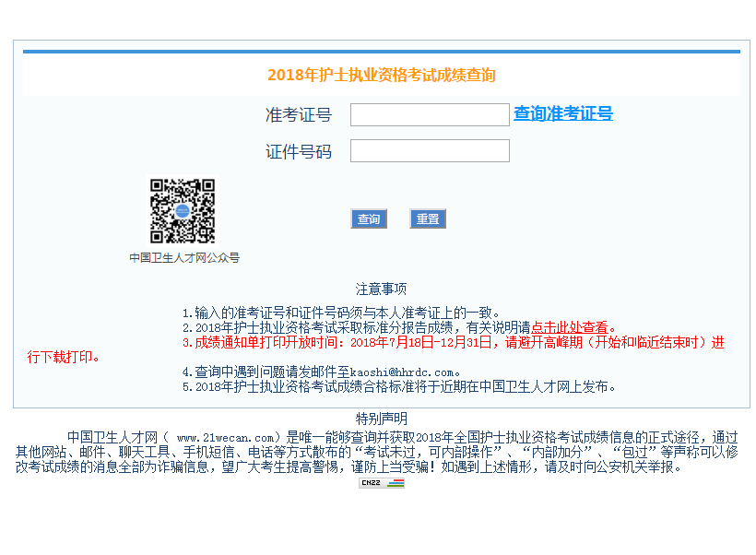Click the blue logo inside the QR code
This screenshot has height=555, width=756.
tap(183, 208)
